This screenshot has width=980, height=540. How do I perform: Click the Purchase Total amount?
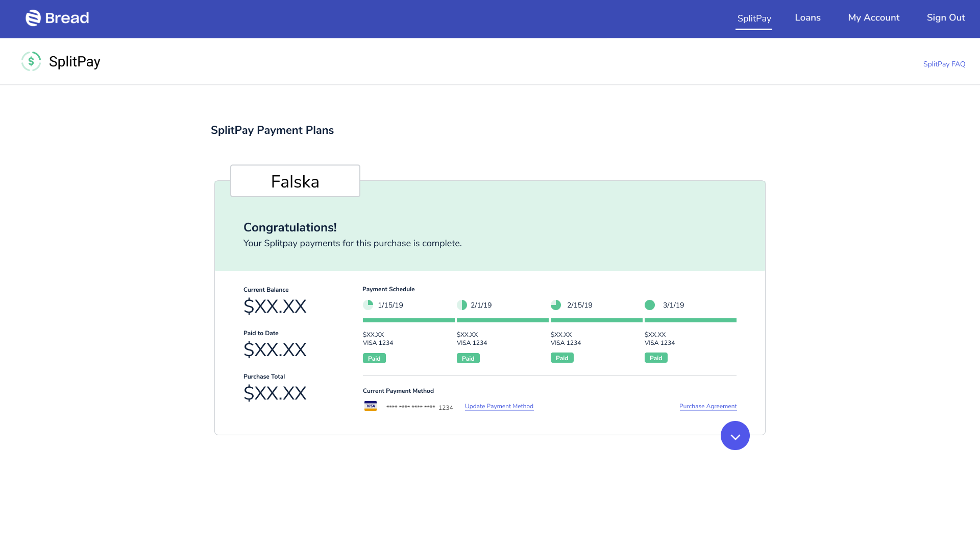point(275,393)
